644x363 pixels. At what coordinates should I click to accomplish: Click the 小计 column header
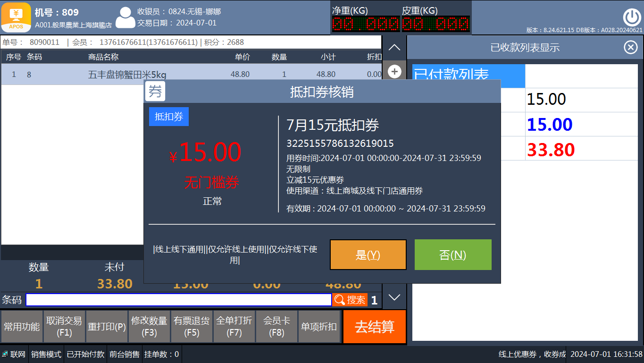click(x=328, y=57)
